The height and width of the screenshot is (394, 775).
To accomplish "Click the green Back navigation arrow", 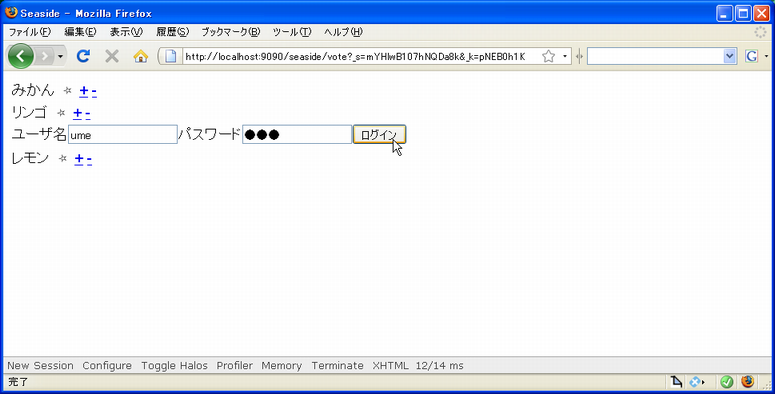I will coord(20,56).
